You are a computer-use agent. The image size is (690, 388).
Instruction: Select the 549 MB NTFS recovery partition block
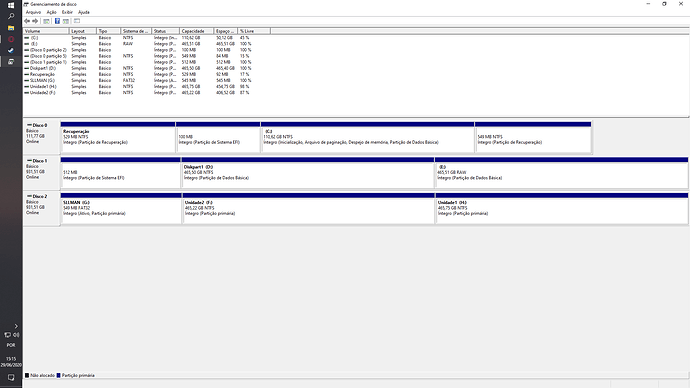(x=533, y=137)
